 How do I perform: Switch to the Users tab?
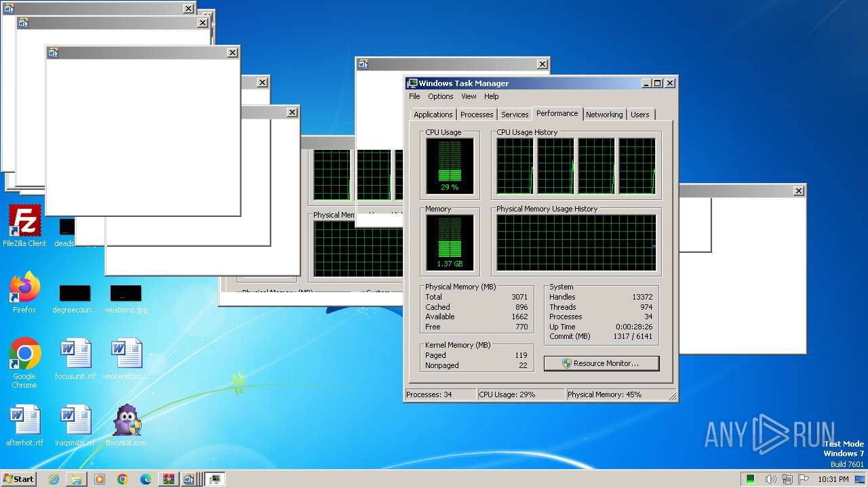(640, 115)
